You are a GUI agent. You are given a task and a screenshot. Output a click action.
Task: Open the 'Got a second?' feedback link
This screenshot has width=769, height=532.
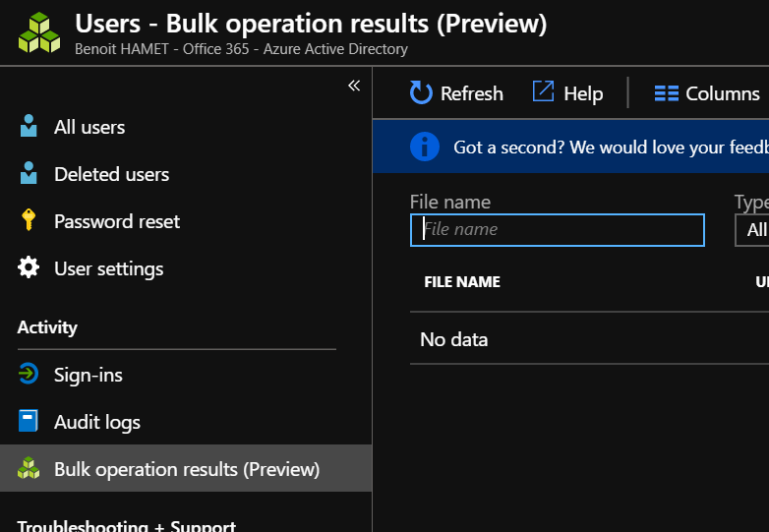pos(610,147)
